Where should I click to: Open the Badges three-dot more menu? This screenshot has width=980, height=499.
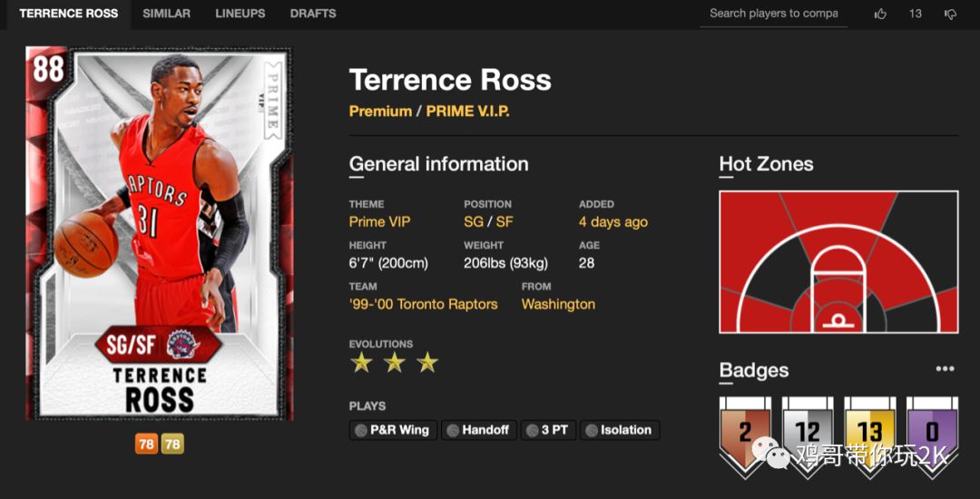(x=945, y=369)
